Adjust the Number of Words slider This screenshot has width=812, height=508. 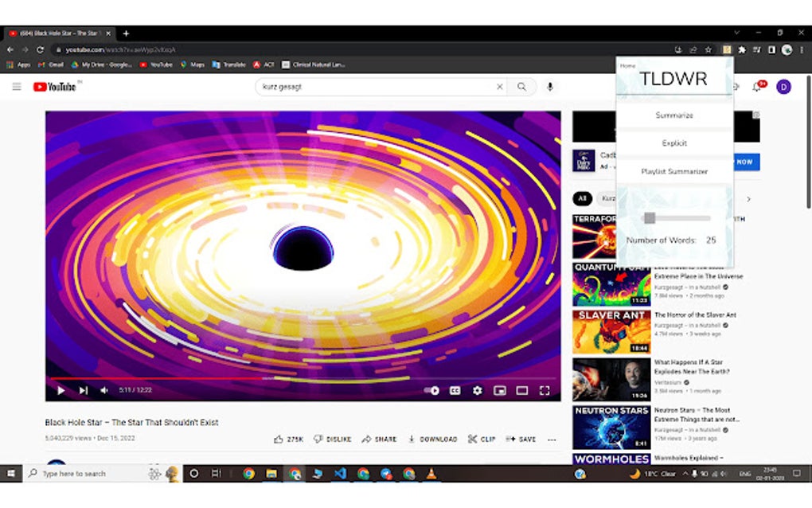(x=677, y=218)
